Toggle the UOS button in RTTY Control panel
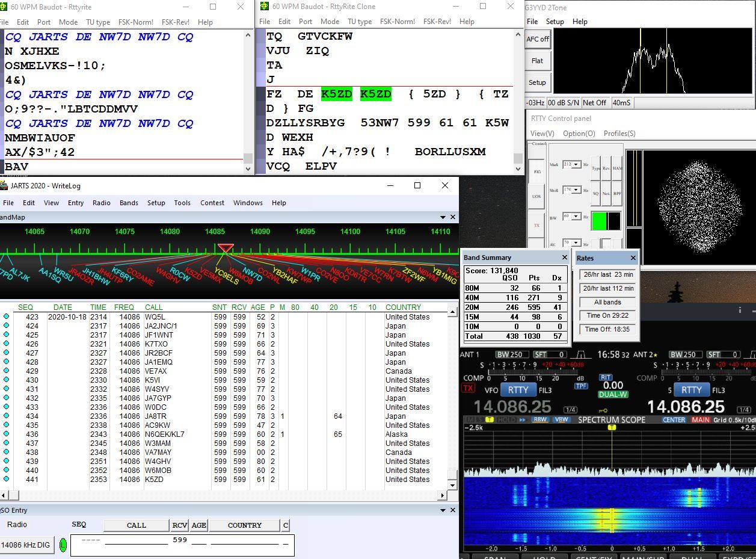This screenshot has height=559, width=756. 536,197
